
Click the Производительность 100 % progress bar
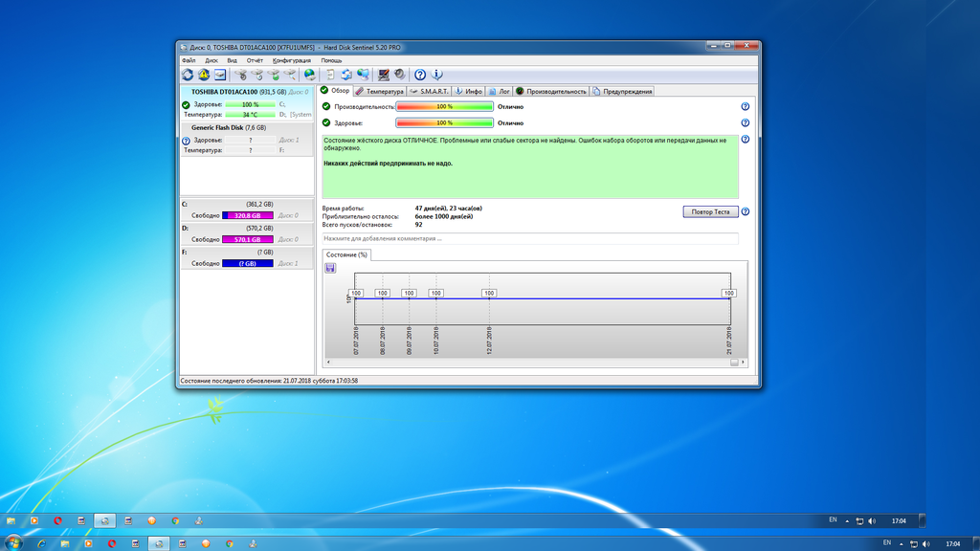click(444, 107)
